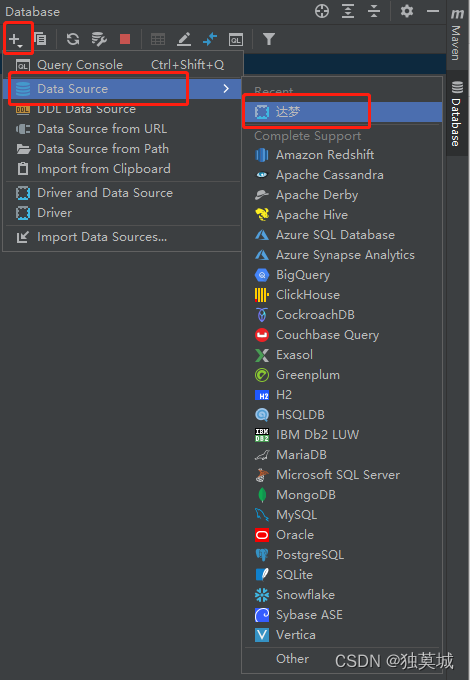The image size is (470, 680).
Task: Click the Edit pencil icon
Action: click(x=184, y=39)
